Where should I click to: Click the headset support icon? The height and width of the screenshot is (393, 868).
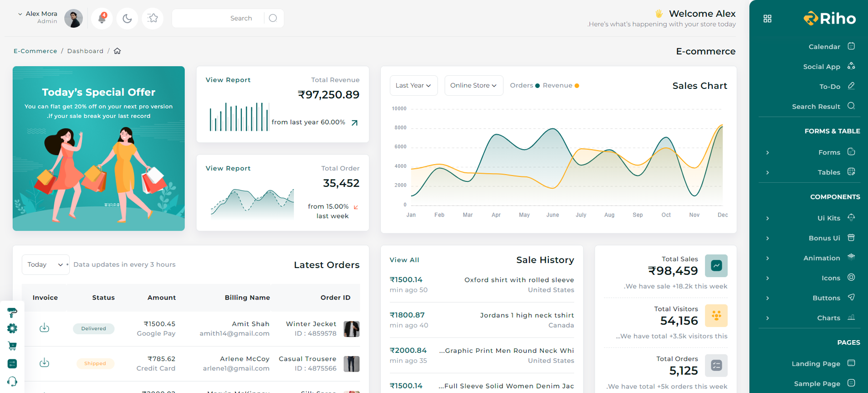(12, 381)
